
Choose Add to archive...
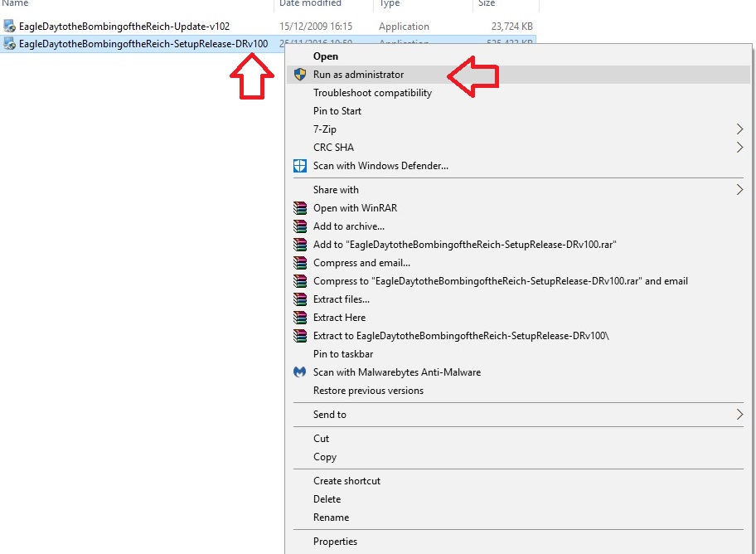[518, 226]
